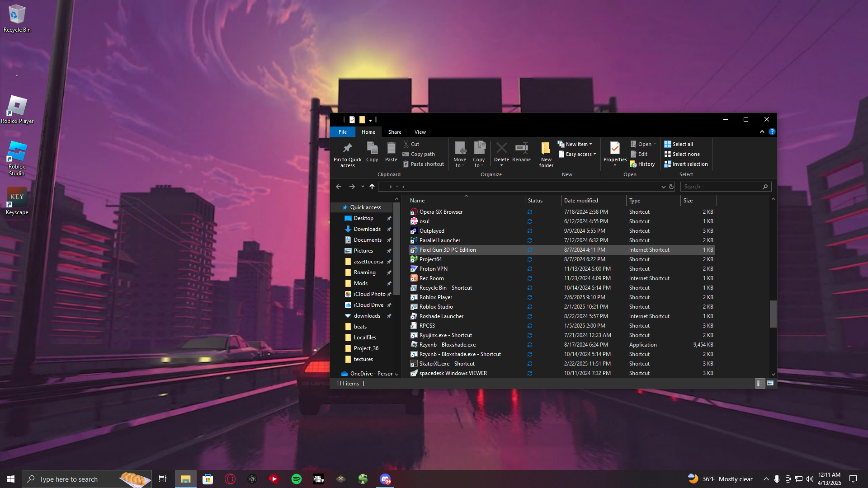Click the taskbar search field
The width and height of the screenshot is (868, 488).
87,479
